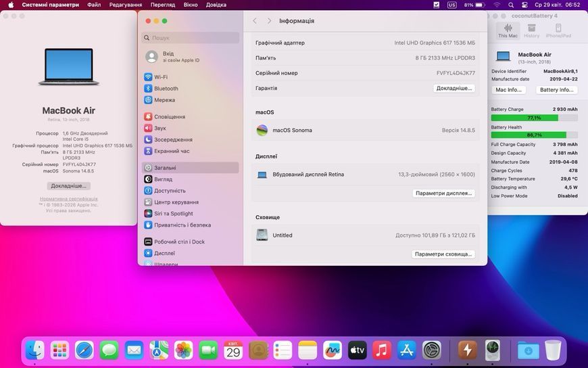The image size is (588, 368).
Task: Select Доступність in settings sidebar
Action: pyautogui.click(x=191, y=191)
